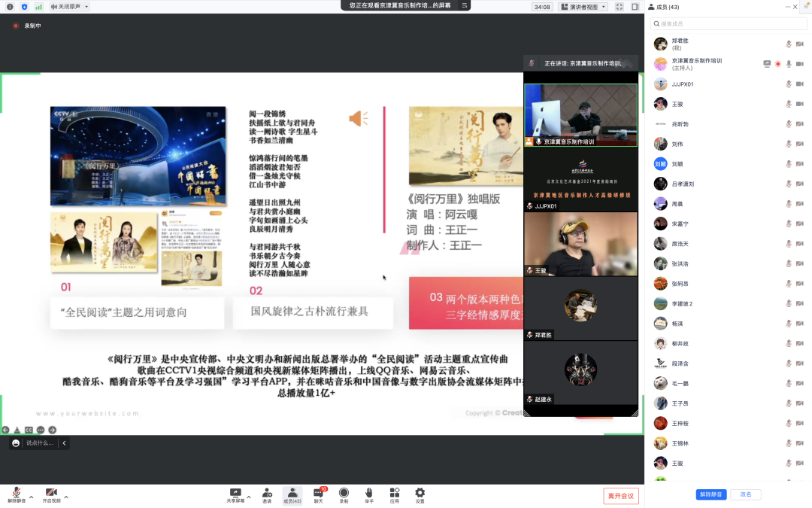Click the 搜索成员 search members field

pyautogui.click(x=728, y=24)
